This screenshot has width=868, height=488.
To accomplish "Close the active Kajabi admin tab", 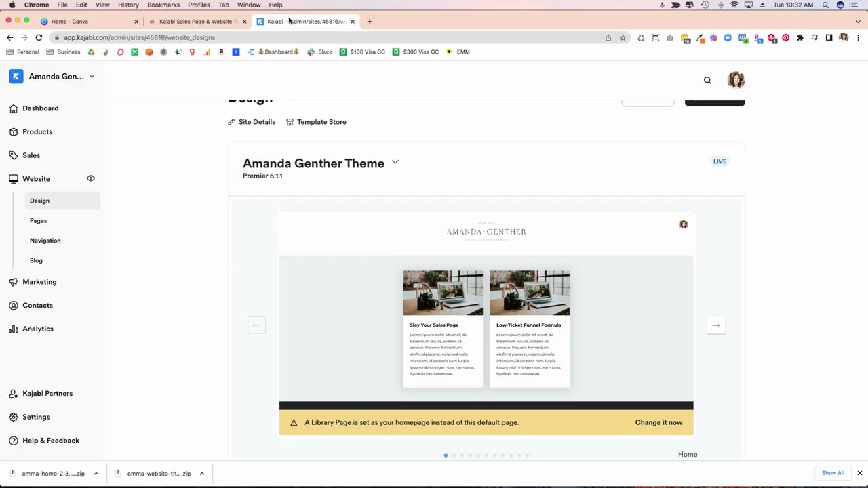I will tap(353, 22).
